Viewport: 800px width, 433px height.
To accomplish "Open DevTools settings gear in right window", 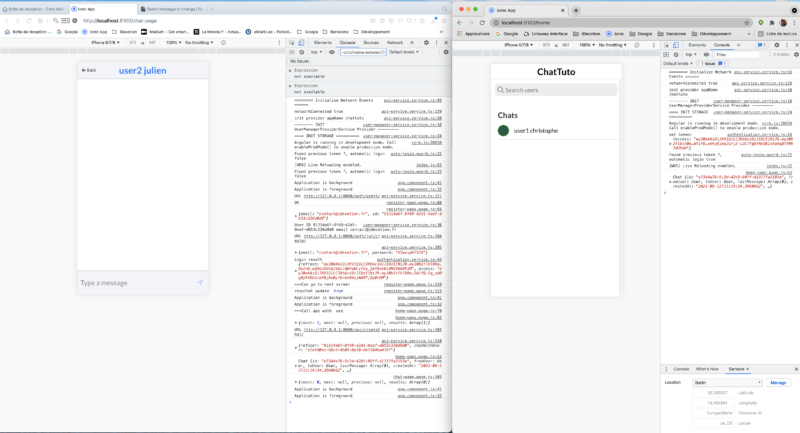I will [777, 45].
